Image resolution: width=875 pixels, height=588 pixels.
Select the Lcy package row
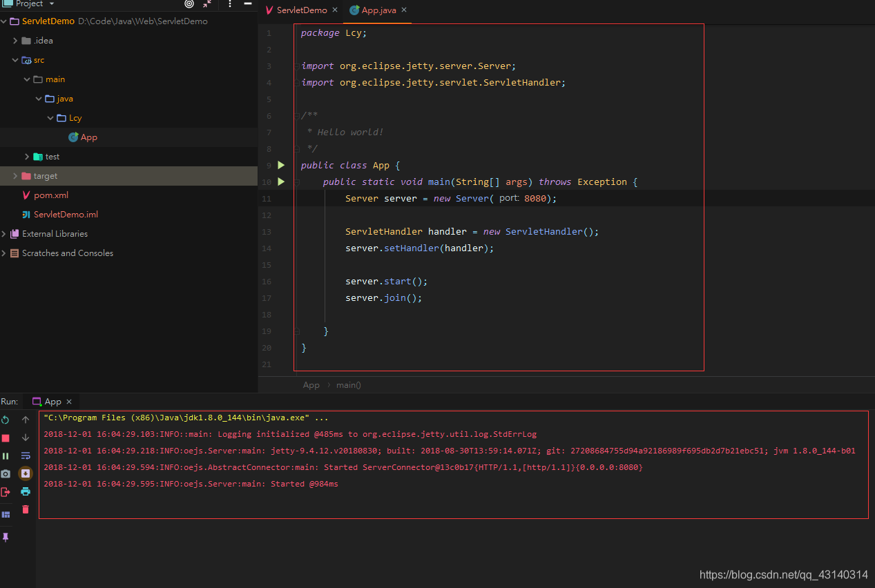128,118
